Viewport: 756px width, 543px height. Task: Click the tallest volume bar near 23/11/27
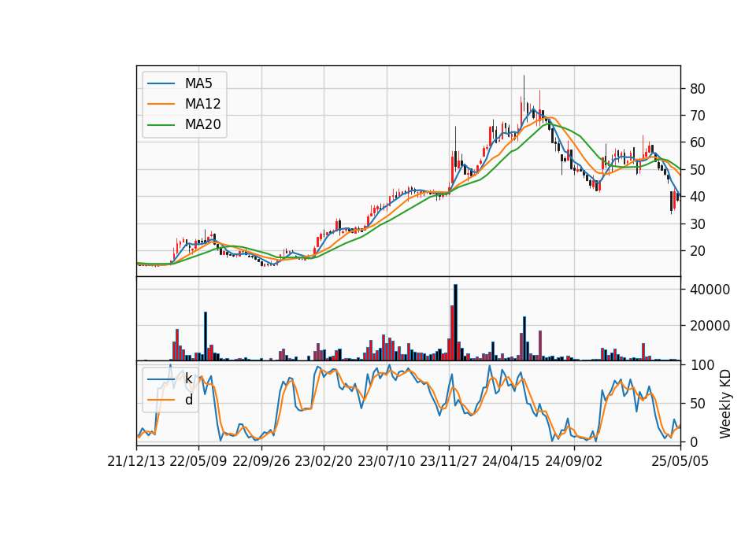[456, 323]
